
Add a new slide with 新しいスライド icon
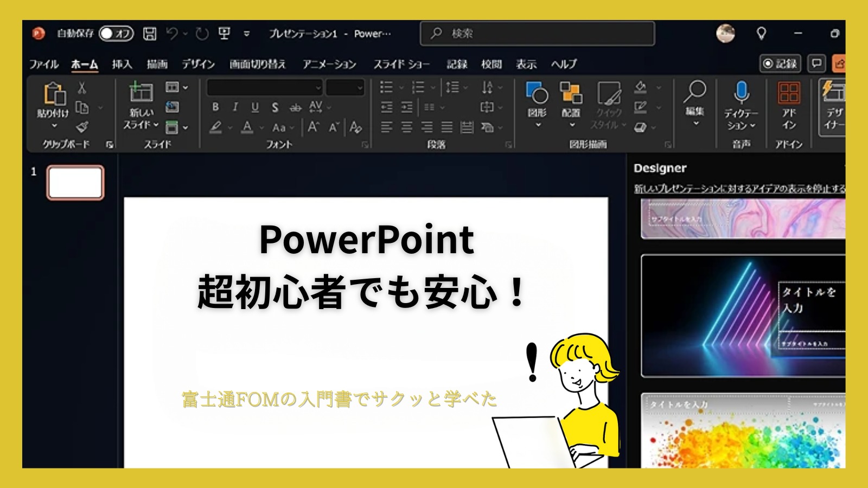(141, 92)
